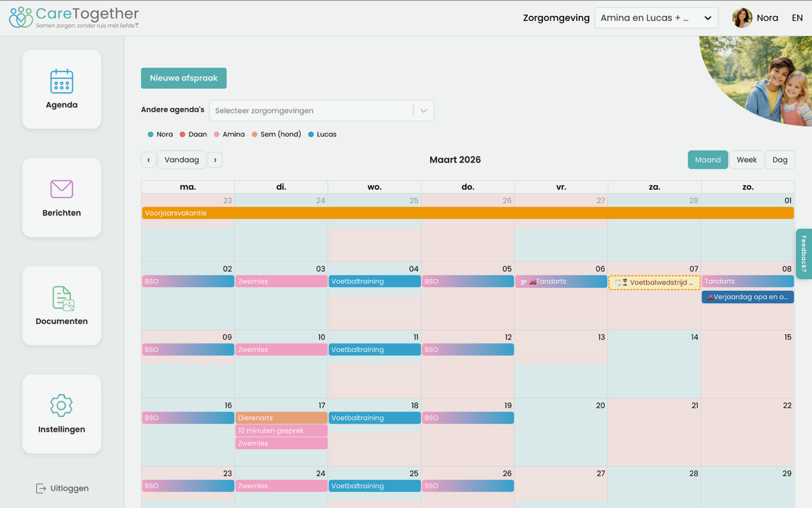This screenshot has height=508, width=812.
Task: Toggle the Daan legend dot
Action: [182, 135]
